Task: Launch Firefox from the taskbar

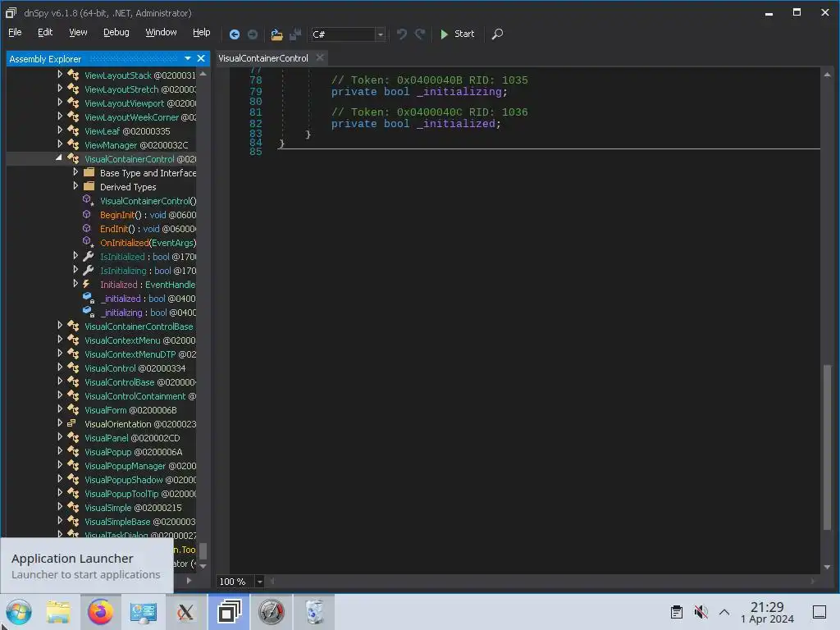Action: tap(100, 612)
